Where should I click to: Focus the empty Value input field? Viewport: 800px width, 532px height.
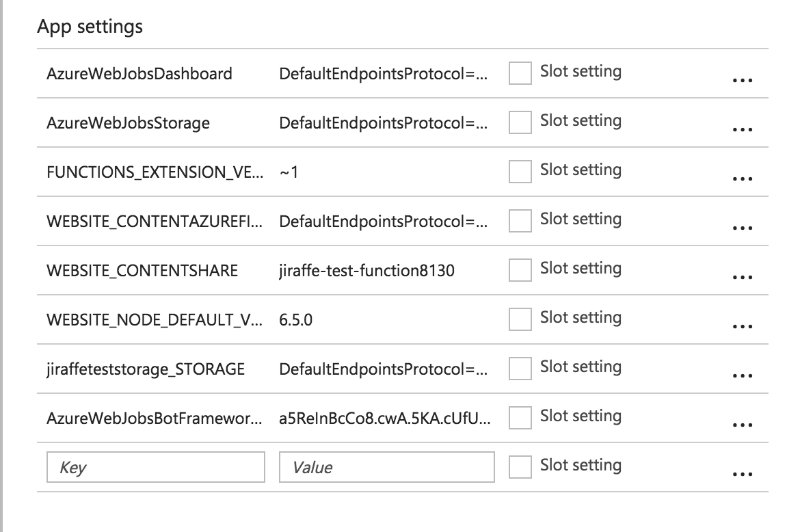coord(387,467)
